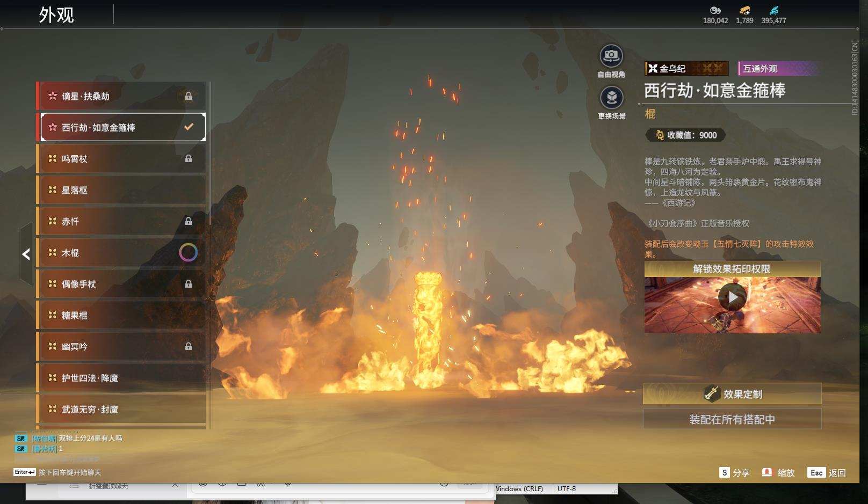
Task: Click the 分享 share label
Action: (741, 473)
